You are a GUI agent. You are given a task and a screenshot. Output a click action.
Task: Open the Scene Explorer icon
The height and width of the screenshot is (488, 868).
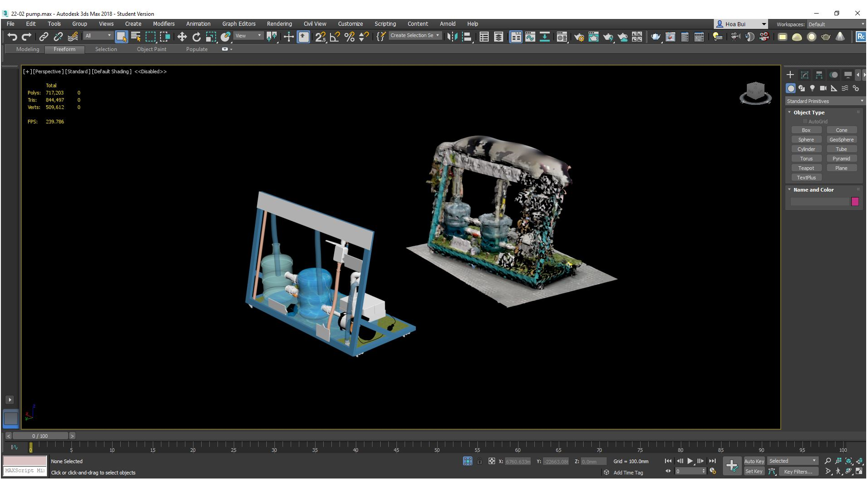(x=484, y=37)
